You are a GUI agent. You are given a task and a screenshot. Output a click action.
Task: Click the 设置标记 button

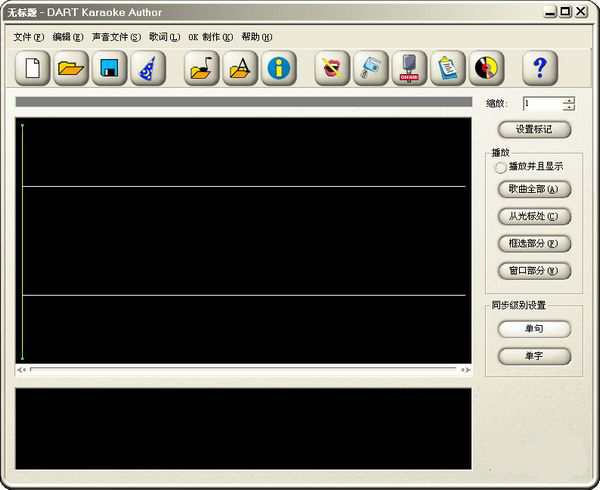pos(534,130)
